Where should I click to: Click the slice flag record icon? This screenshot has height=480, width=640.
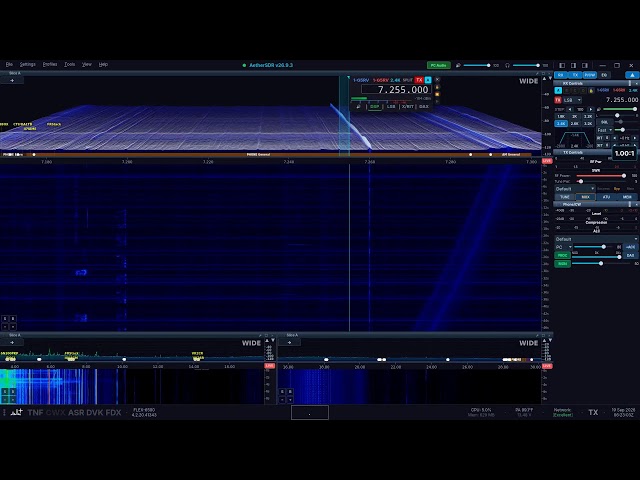[x=437, y=94]
